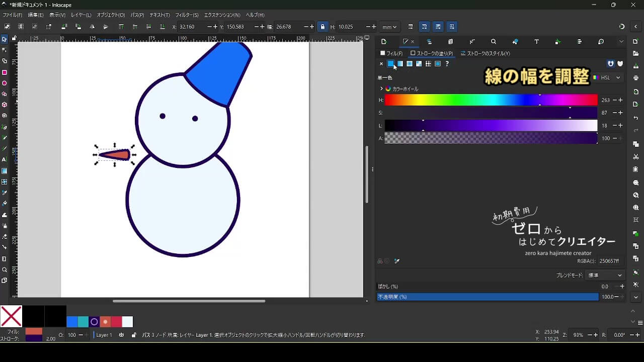Choose the linear gradient paint icon
644x362 pixels.
coord(400,64)
